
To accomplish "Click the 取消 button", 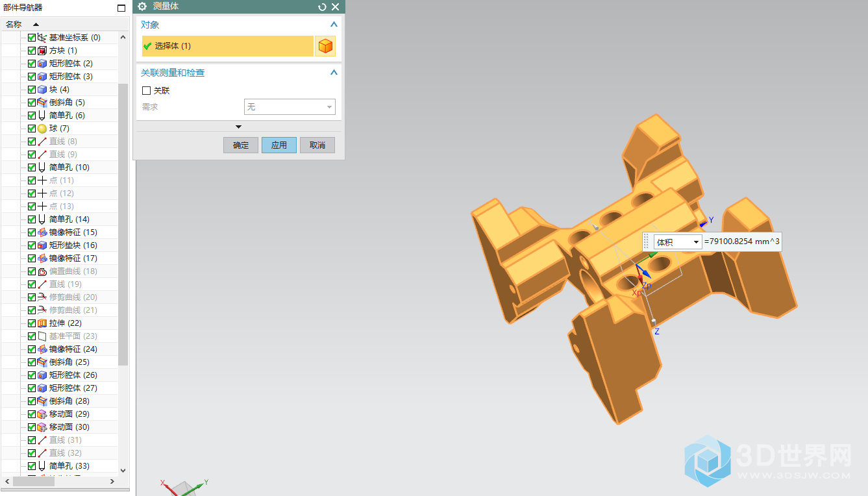I will 317,145.
